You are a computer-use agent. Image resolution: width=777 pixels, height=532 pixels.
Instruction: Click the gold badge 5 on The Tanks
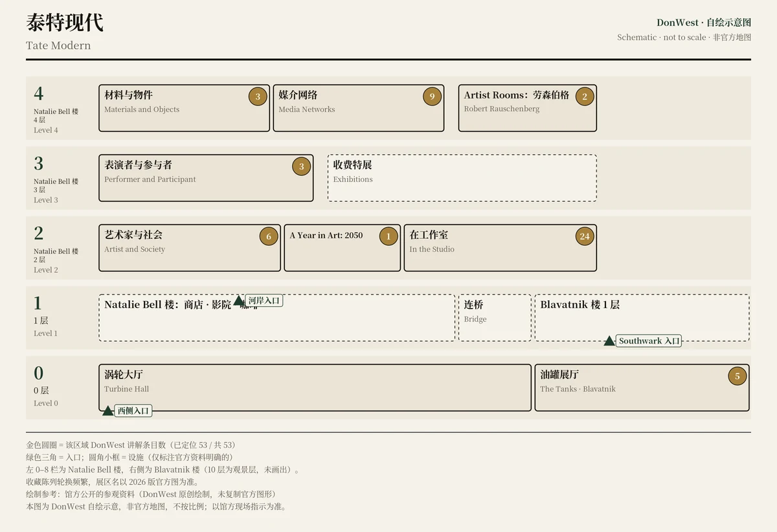(738, 377)
